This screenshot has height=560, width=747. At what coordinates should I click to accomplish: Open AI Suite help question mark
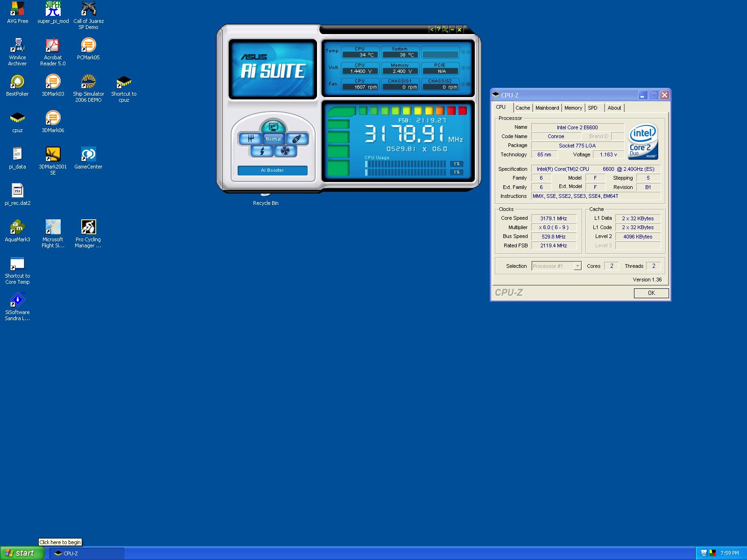point(438,29)
